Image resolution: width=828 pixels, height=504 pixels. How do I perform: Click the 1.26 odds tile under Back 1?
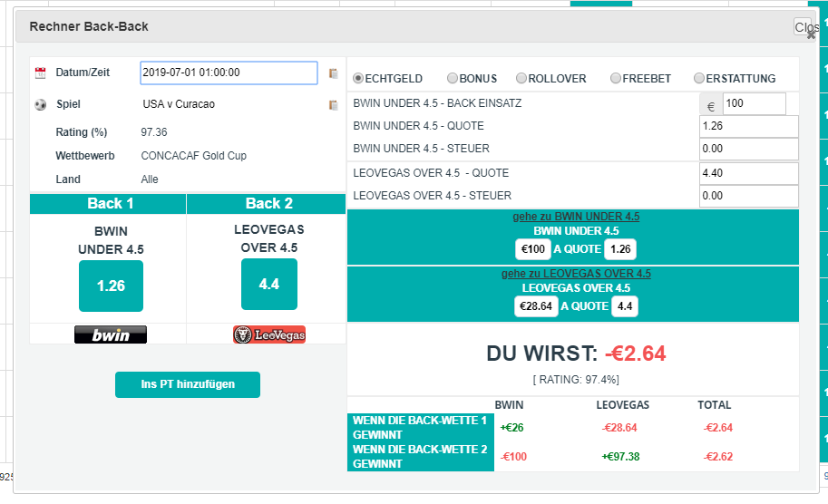[x=111, y=286]
